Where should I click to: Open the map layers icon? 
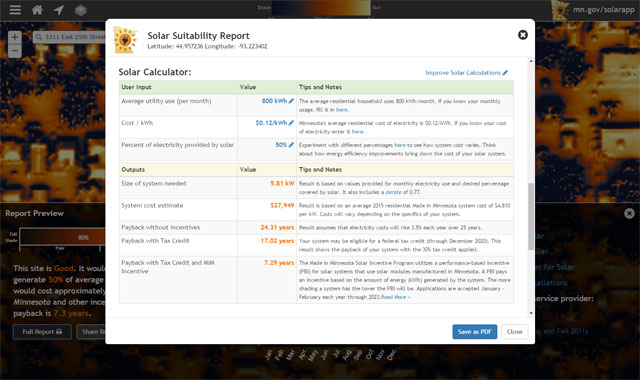(80, 10)
